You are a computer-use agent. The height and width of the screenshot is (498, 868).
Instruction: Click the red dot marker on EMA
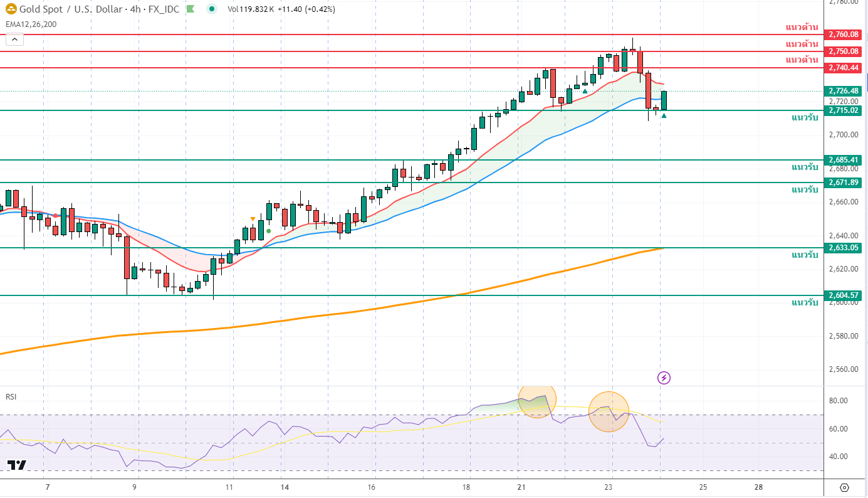click(56, 216)
